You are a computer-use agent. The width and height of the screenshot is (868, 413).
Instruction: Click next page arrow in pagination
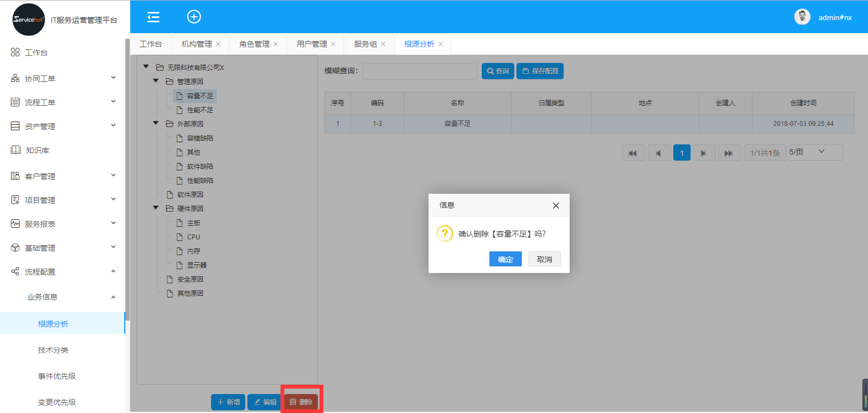[x=704, y=153]
